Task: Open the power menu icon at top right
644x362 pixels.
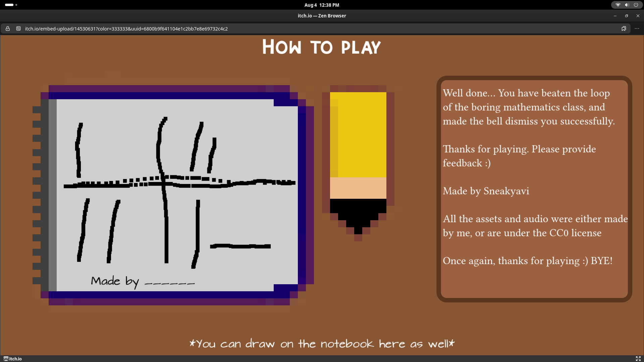Action: coord(636,5)
